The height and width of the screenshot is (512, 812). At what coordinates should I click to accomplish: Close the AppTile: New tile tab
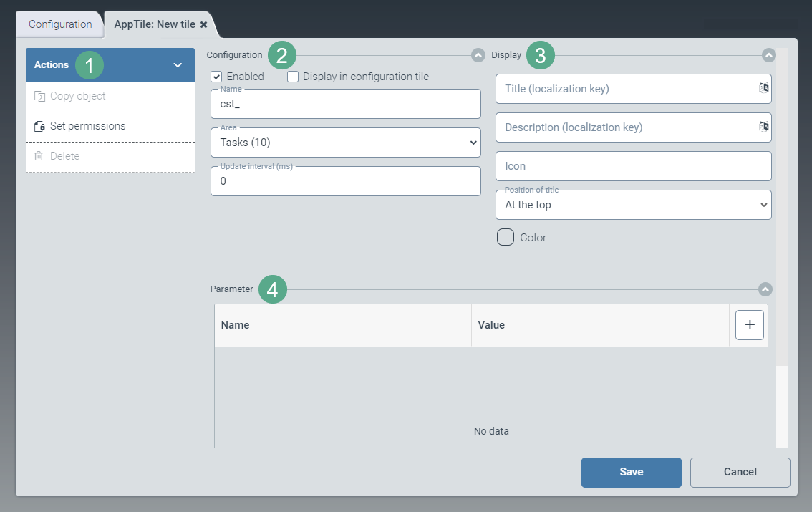(204, 24)
